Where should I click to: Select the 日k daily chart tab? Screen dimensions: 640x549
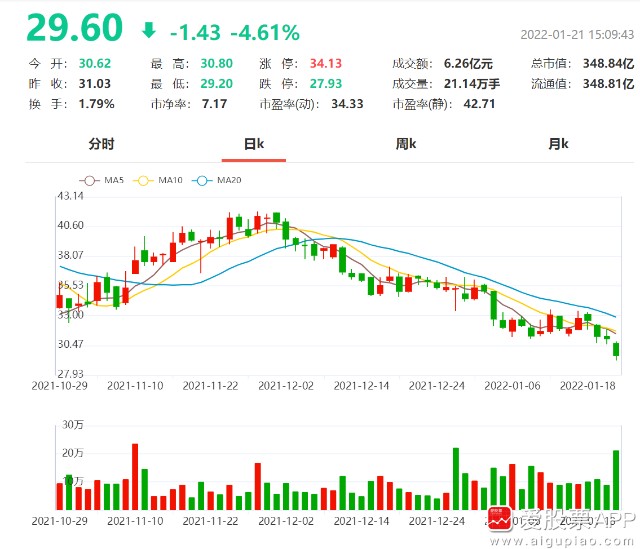point(254,144)
